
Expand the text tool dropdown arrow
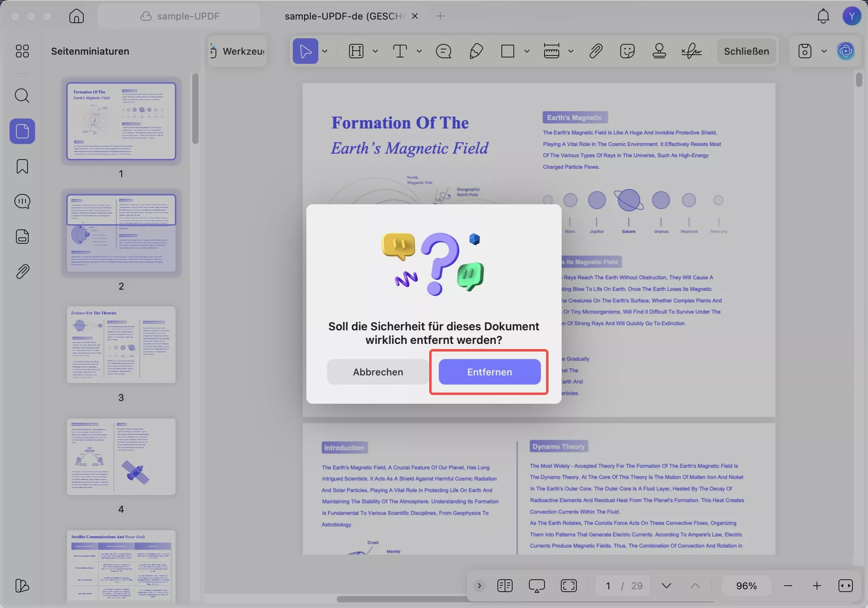[419, 51]
